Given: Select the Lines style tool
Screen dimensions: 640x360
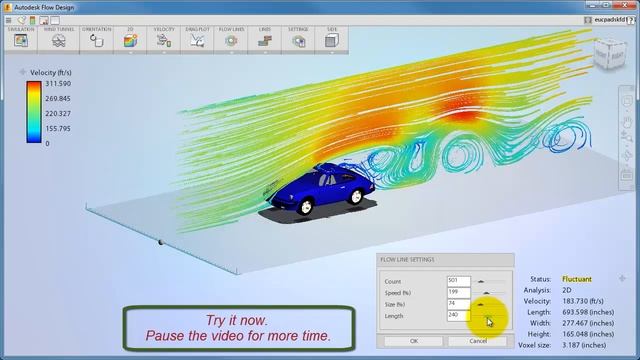Looking at the screenshot, I should point(265,40).
